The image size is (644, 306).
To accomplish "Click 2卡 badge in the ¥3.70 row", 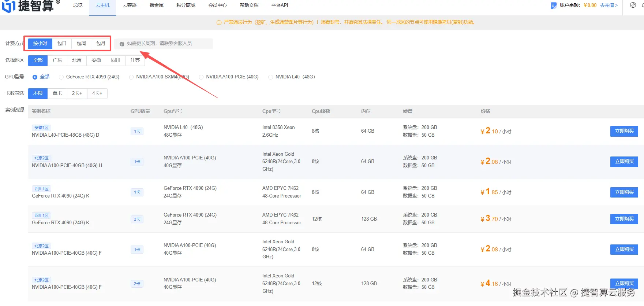I will coord(137,219).
